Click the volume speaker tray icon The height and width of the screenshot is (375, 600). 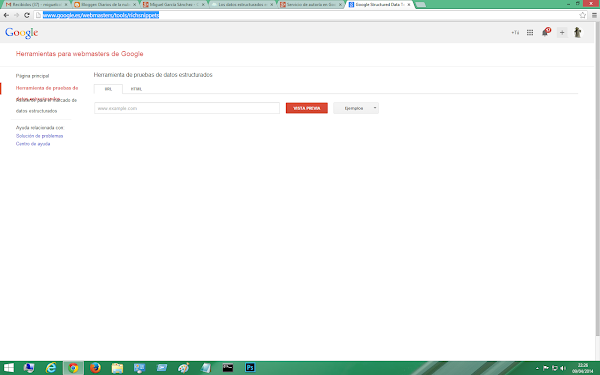[563, 368]
